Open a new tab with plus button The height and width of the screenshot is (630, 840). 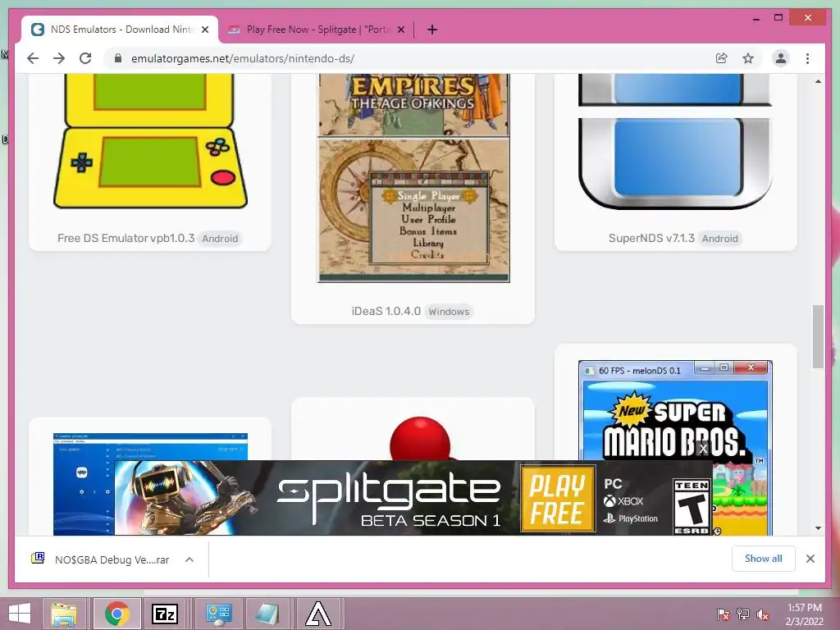[432, 30]
